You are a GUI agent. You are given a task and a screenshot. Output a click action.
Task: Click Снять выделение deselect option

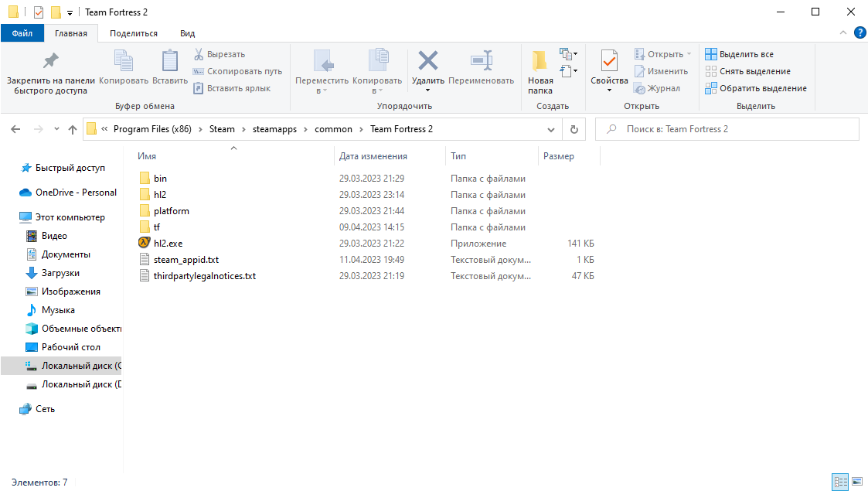pos(747,71)
